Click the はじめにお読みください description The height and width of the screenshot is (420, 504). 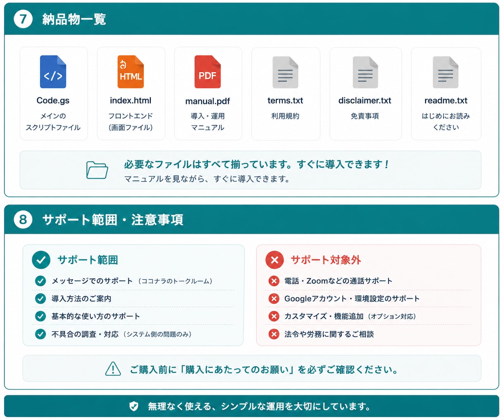(446, 122)
